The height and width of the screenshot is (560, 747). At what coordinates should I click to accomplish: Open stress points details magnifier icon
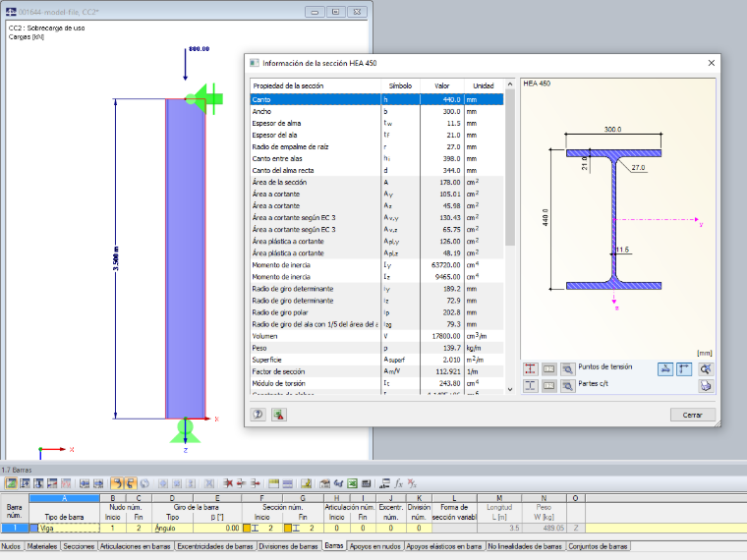coord(567,368)
